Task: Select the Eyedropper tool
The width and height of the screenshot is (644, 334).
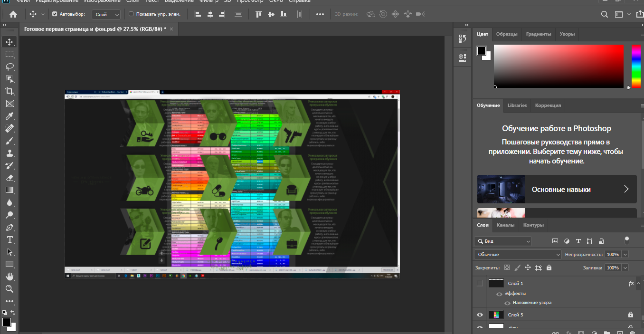Action: [9, 116]
